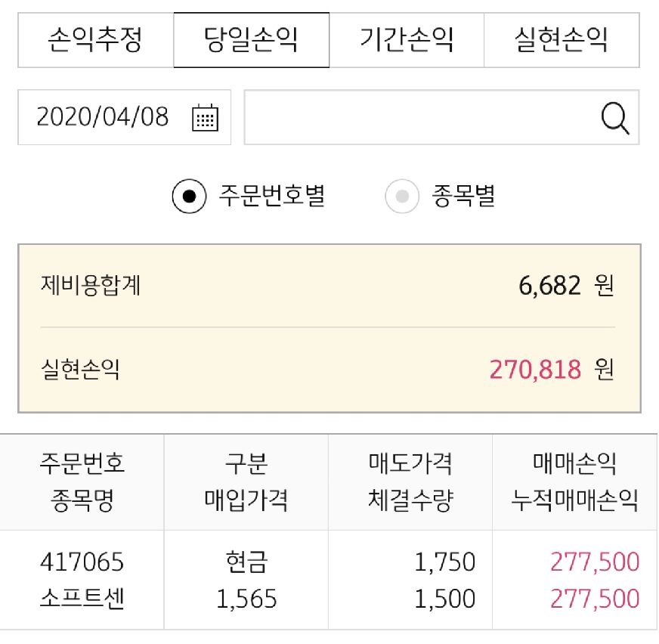659x644 pixels.
Task: Click the 현금 classification cell
Action: (246, 562)
